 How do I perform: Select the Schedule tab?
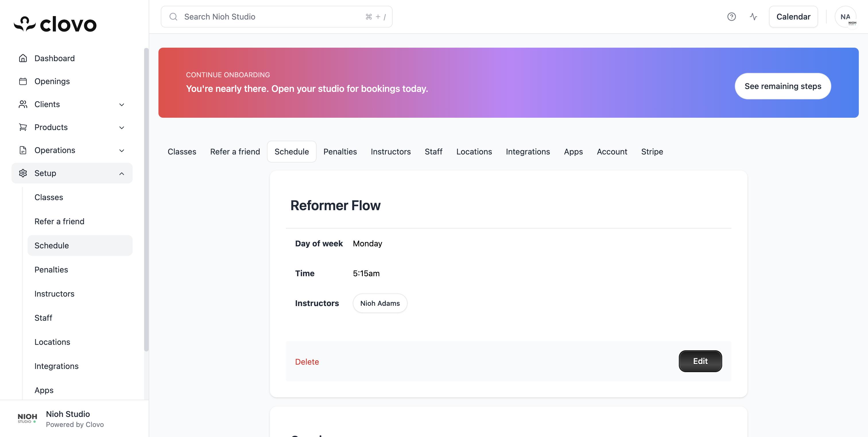click(292, 152)
